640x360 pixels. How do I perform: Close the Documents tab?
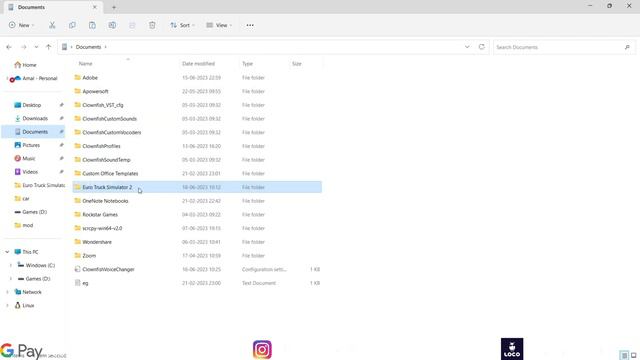coord(95,7)
